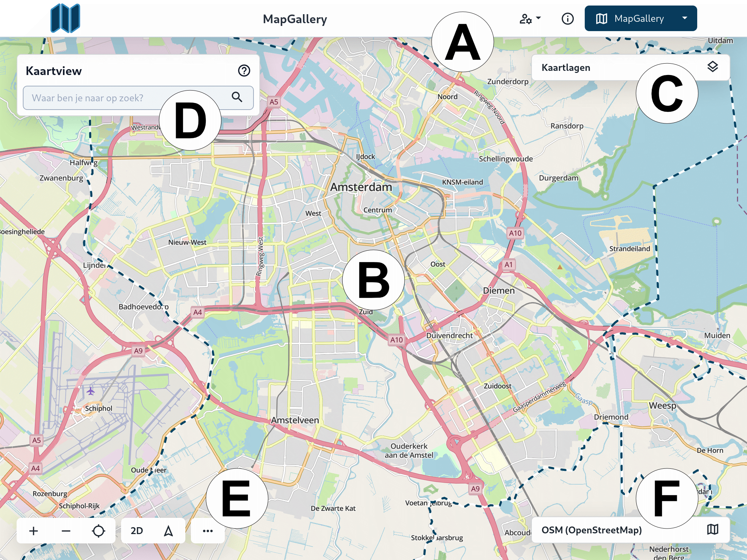Click the Amsterdam label on the map

[x=361, y=187]
